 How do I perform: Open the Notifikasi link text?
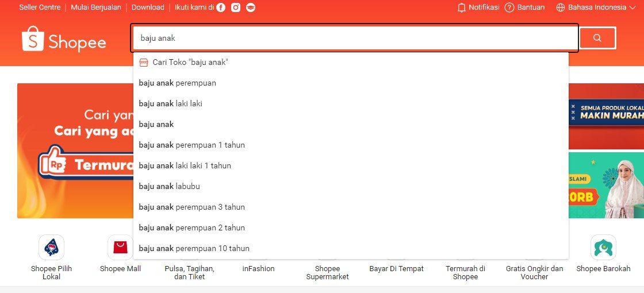pyautogui.click(x=484, y=7)
